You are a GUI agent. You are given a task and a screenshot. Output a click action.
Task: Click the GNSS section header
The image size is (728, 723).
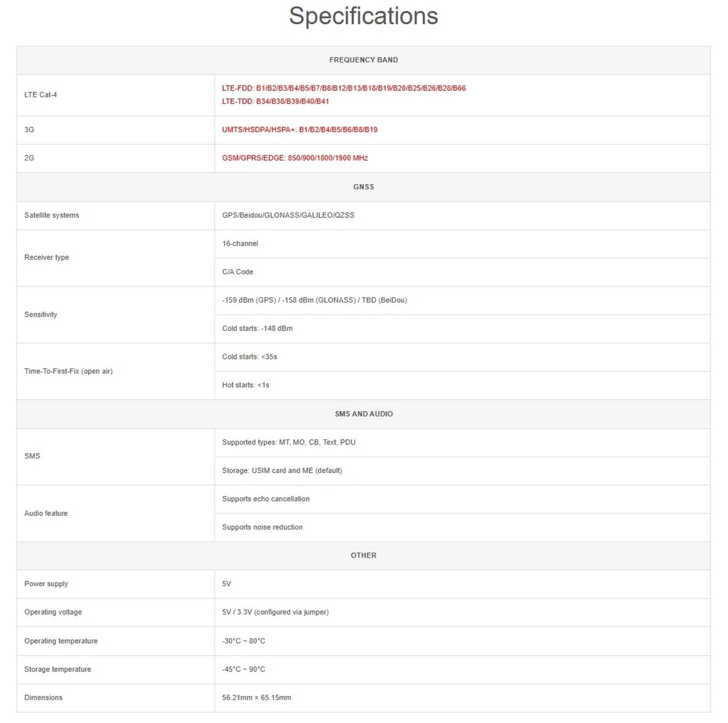[363, 187]
